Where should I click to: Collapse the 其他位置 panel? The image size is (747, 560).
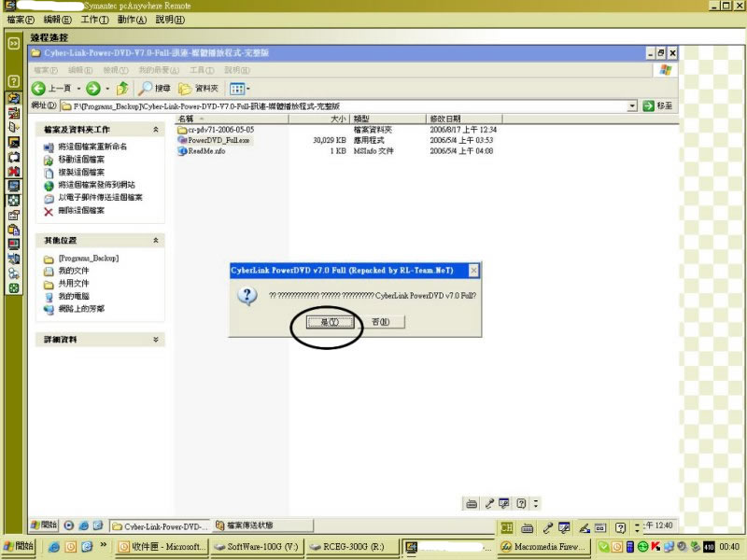[x=156, y=241]
